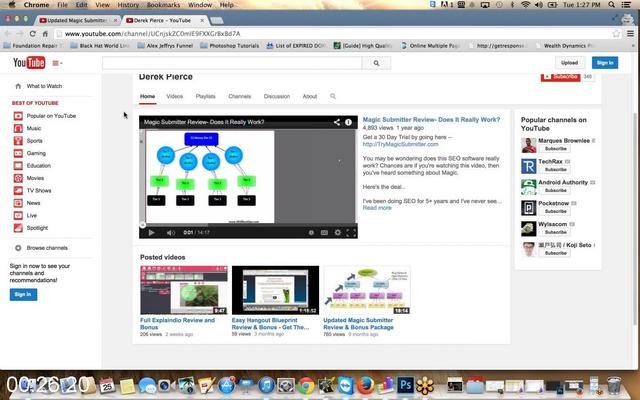Open the News category
This screenshot has width=640, height=400.
click(x=33, y=203)
